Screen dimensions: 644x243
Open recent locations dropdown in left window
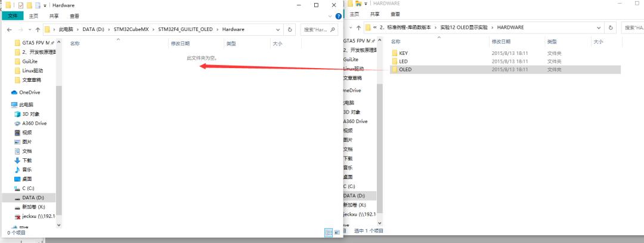[x=29, y=29]
